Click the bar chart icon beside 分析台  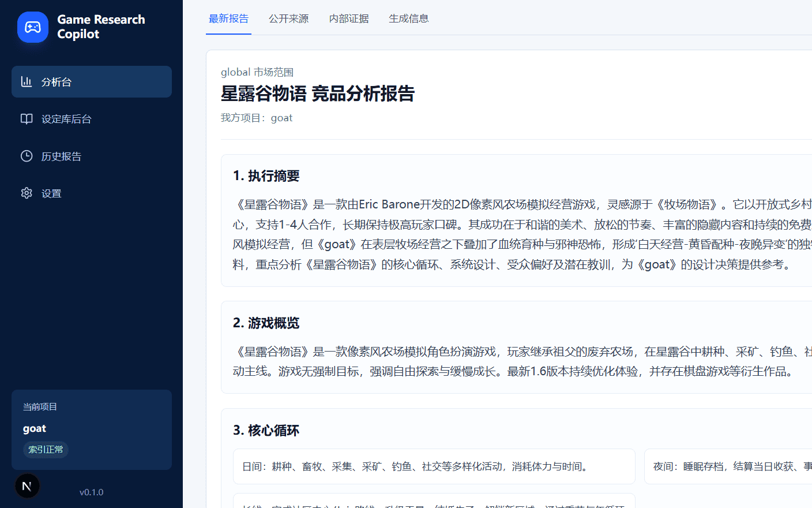coord(27,81)
